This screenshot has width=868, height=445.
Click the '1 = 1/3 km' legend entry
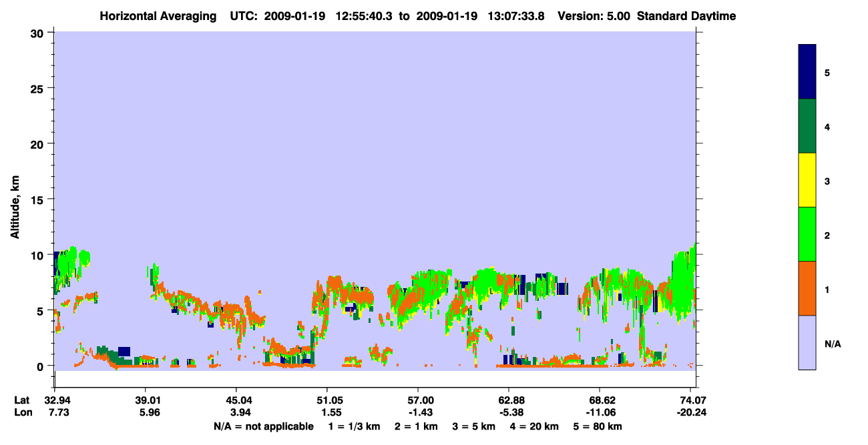pyautogui.click(x=355, y=426)
